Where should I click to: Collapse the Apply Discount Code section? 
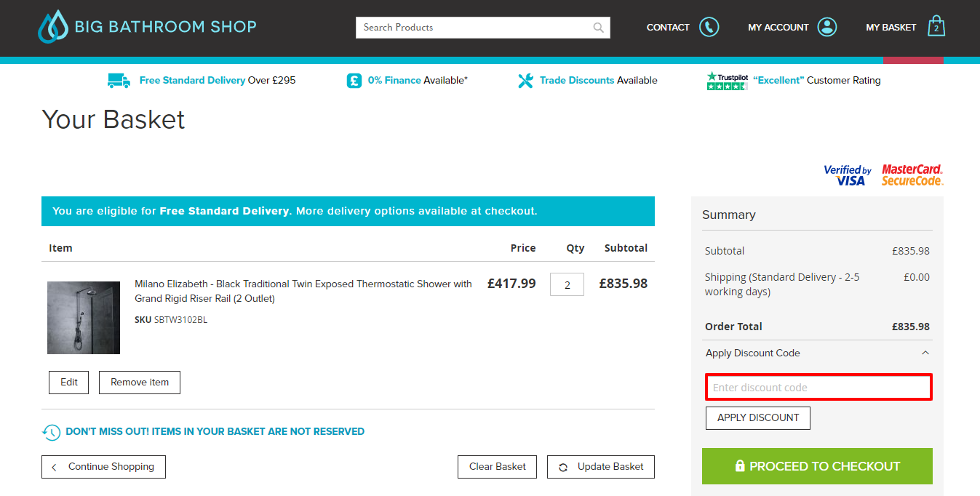pyautogui.click(x=925, y=353)
